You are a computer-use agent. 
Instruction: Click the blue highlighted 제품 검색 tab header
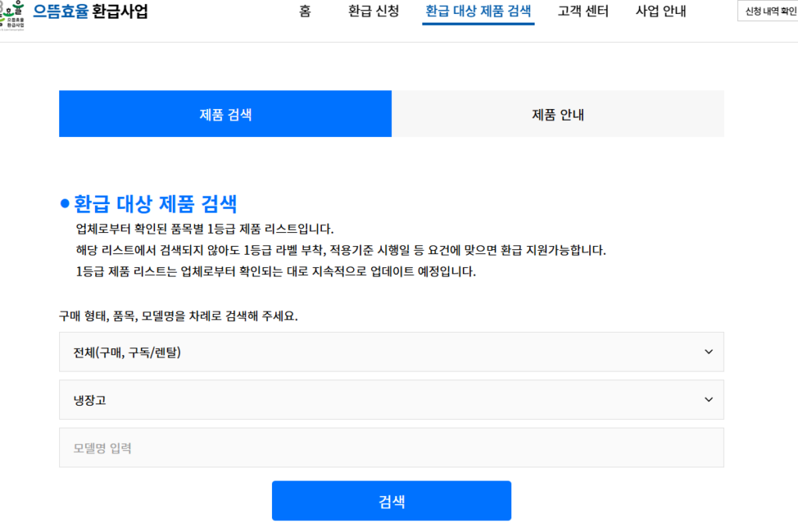coord(225,114)
